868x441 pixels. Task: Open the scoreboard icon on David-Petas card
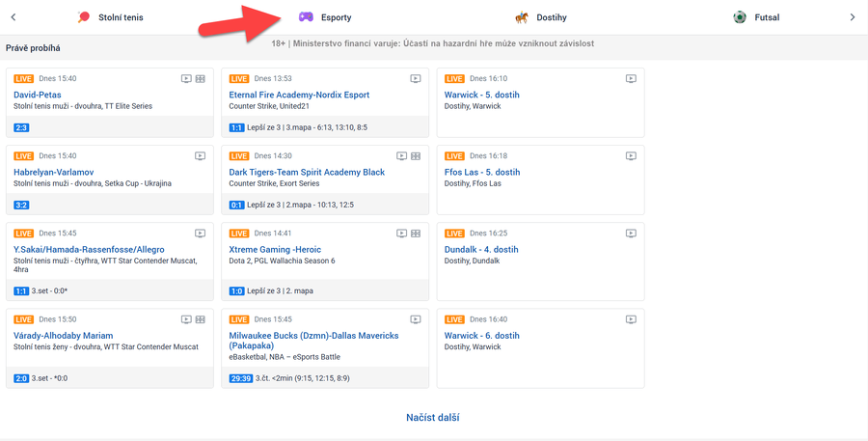click(201, 79)
